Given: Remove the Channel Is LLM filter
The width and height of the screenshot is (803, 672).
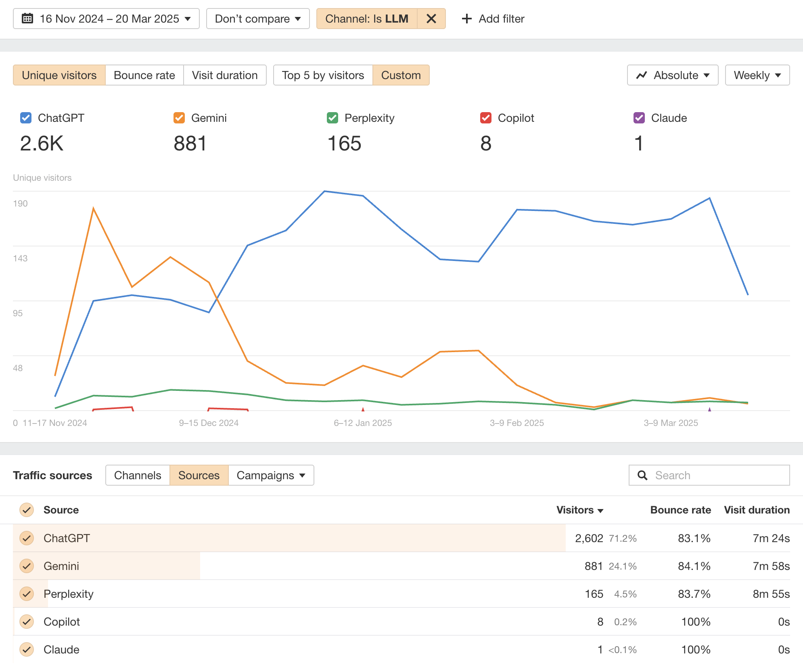Looking at the screenshot, I should click(x=431, y=19).
